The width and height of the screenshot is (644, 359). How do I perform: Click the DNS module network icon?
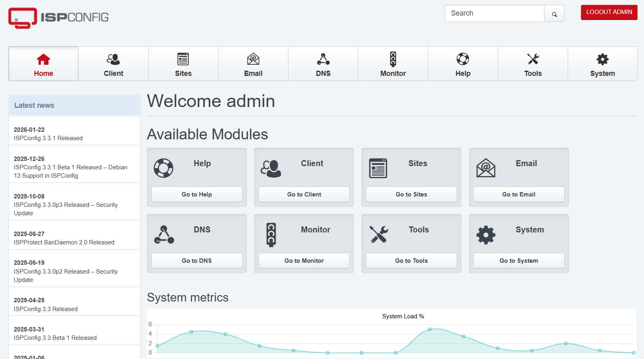164,234
